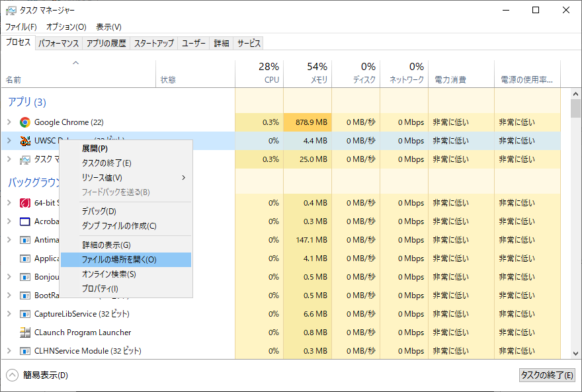Expand the Bonjour process row
Viewport: 582px width, 392px height.
point(9,277)
